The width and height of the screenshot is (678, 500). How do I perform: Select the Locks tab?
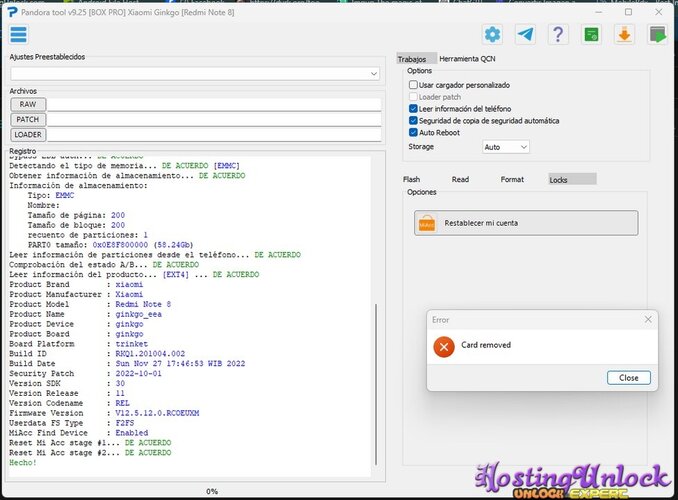[572, 179]
